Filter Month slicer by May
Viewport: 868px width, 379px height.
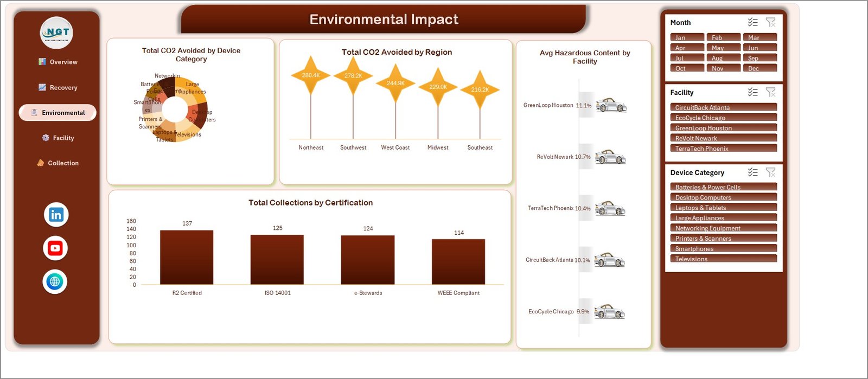(724, 48)
